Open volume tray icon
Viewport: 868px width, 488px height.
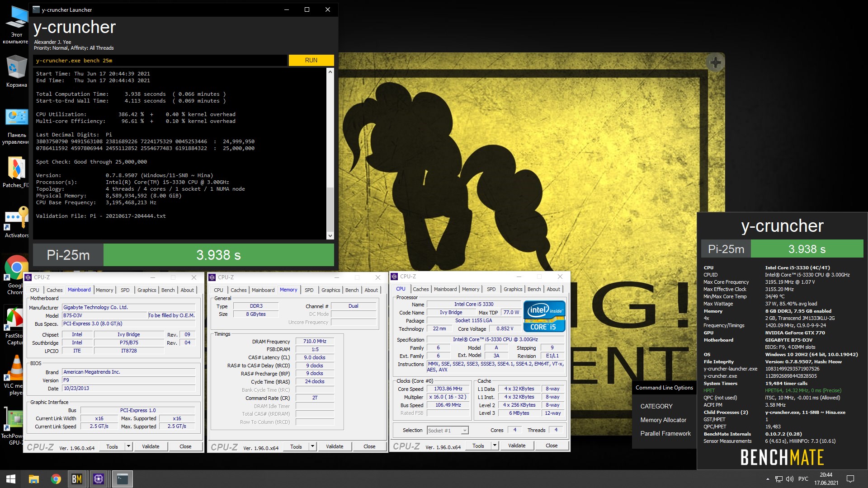[x=790, y=479]
